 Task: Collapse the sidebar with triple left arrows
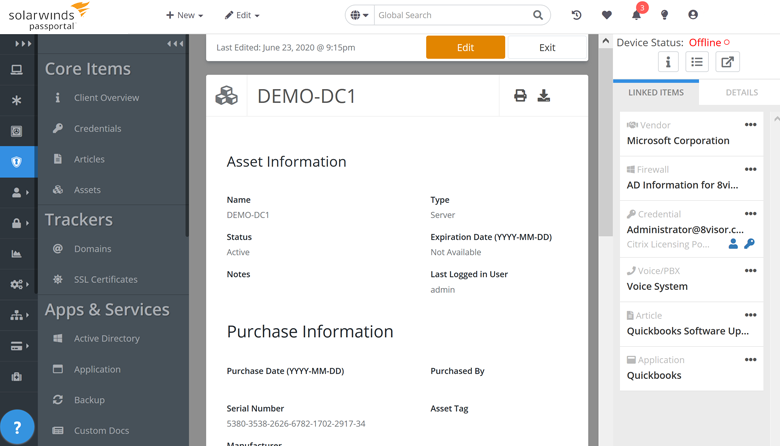pos(175,44)
